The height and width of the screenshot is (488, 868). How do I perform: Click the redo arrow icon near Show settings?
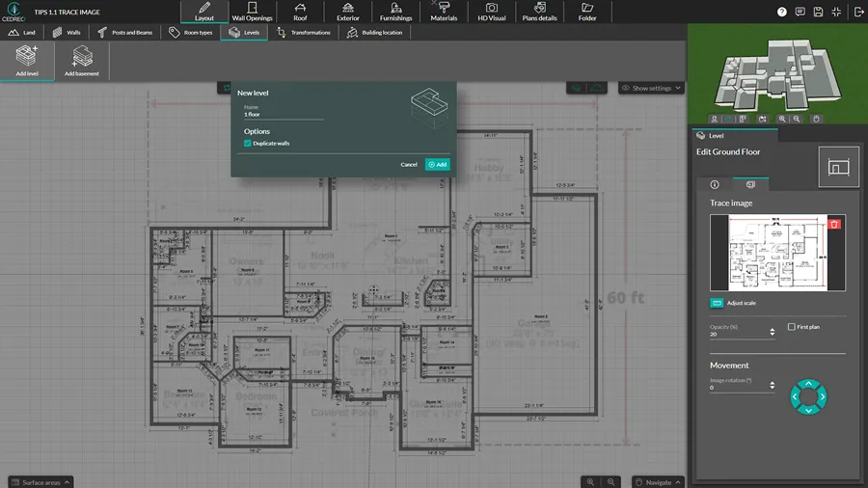[597, 88]
